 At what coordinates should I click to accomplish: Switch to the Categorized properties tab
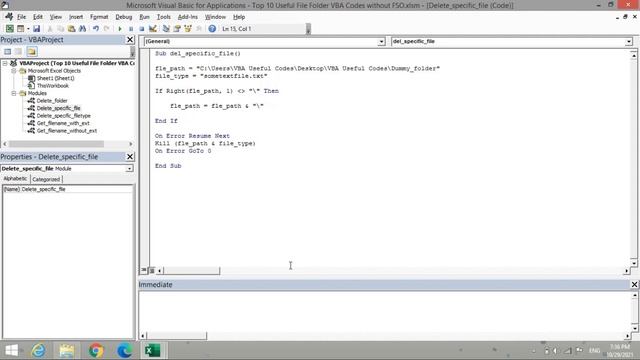coord(46,179)
